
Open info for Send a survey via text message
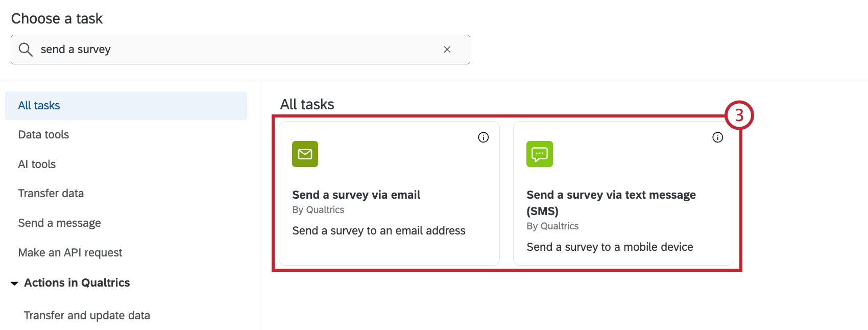pos(717,137)
